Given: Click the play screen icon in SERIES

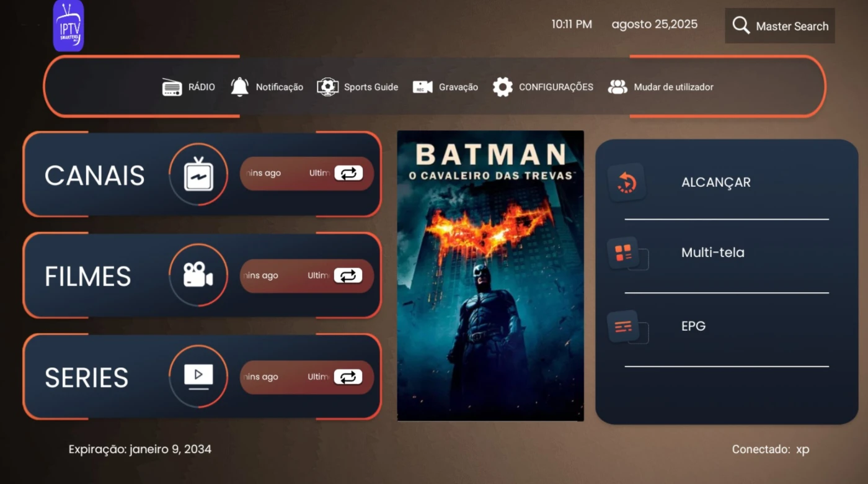Looking at the screenshot, I should tap(198, 377).
